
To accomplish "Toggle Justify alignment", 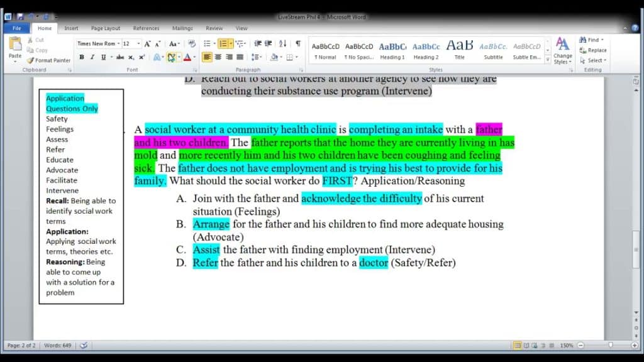I will pyautogui.click(x=240, y=57).
